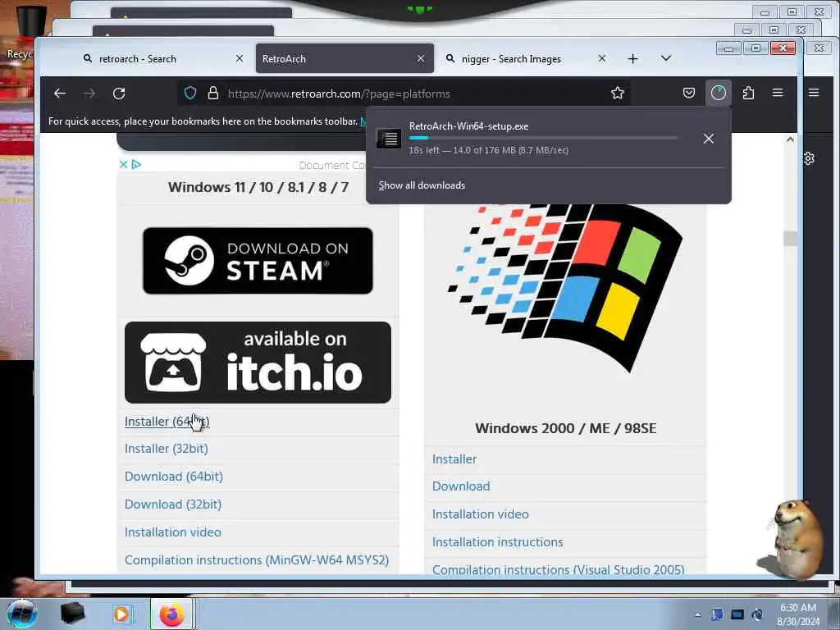Click the gear icon in background window
This screenshot has height=630, width=840.
[x=809, y=158]
